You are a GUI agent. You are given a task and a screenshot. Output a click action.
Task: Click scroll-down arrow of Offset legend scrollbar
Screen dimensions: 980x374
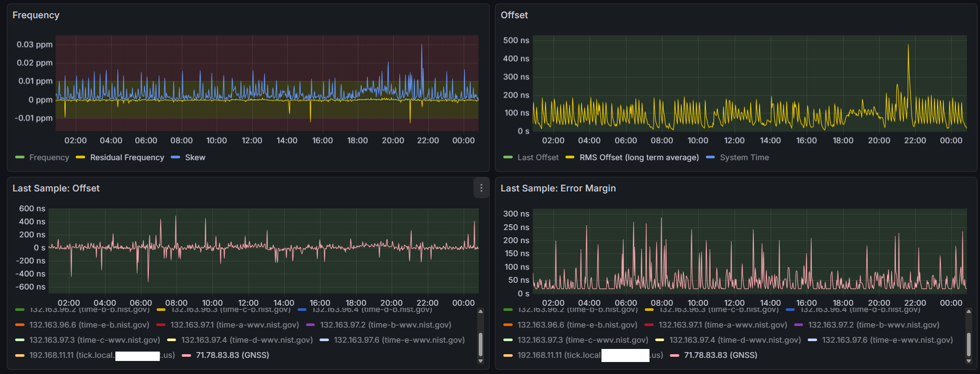tap(480, 360)
